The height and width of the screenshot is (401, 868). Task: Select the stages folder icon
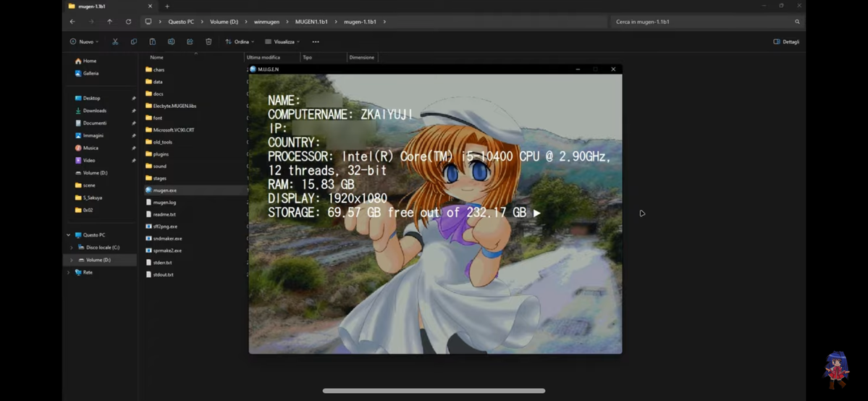point(148,178)
